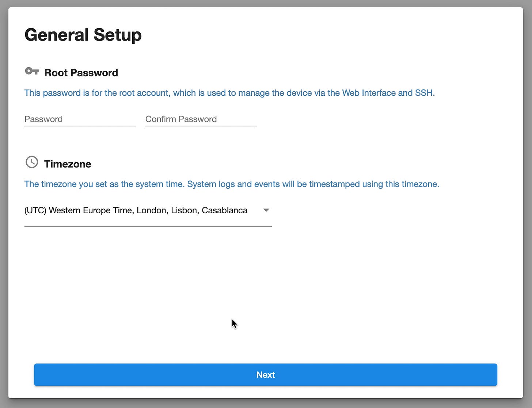Click the clock icon beside Timezone
The image size is (532, 408).
coord(32,162)
